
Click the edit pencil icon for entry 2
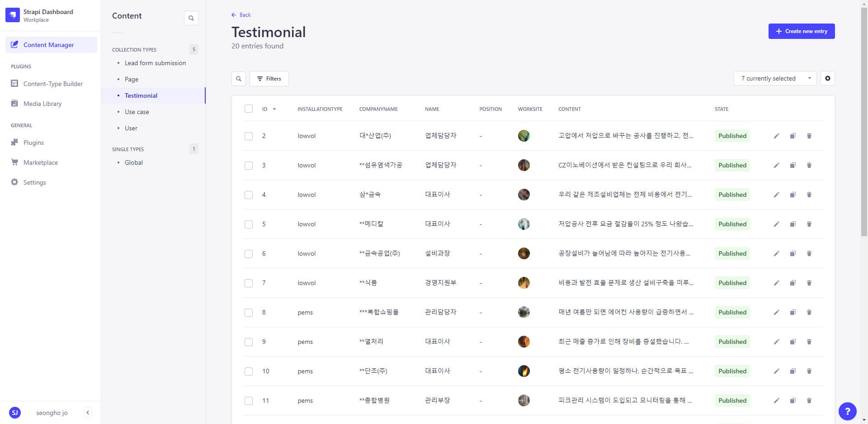pyautogui.click(x=776, y=136)
